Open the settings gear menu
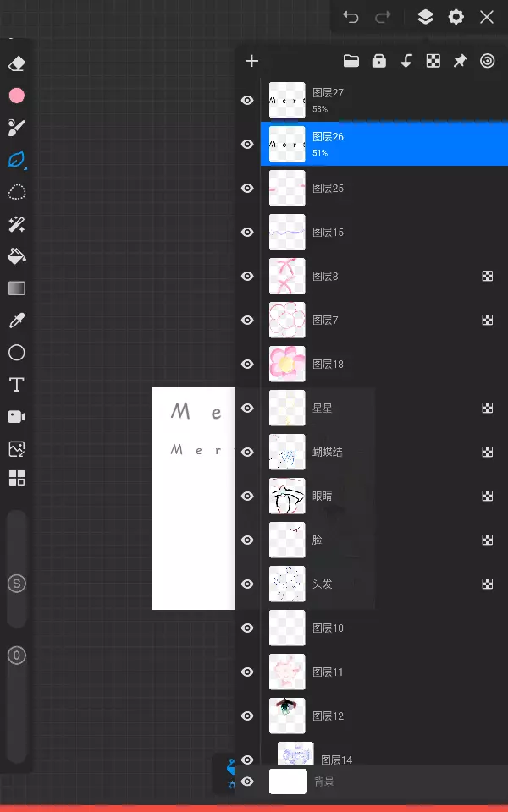 point(456,17)
